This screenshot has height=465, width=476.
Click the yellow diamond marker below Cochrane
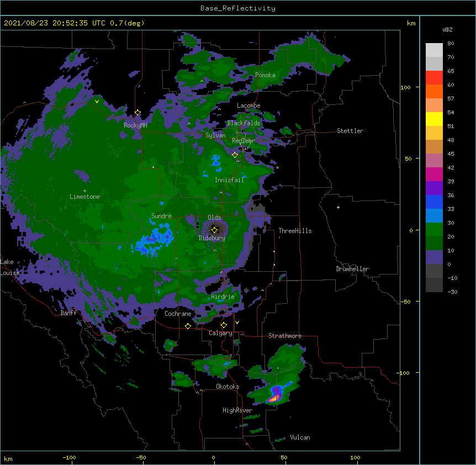click(x=188, y=326)
